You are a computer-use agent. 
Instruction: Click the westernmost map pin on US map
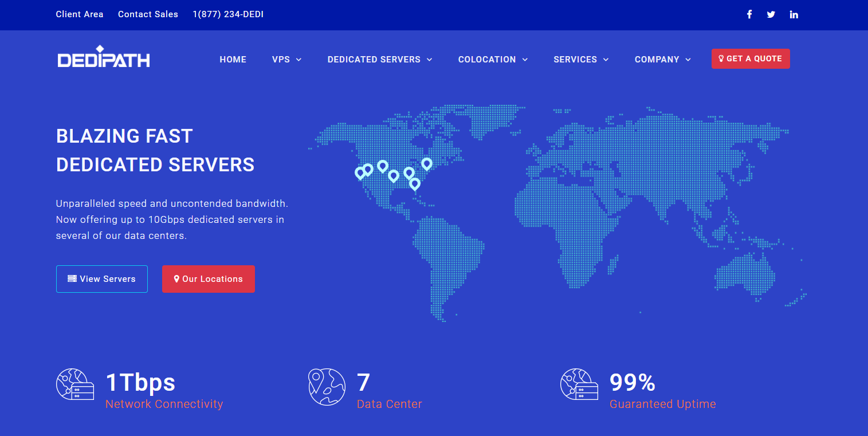[x=360, y=172]
